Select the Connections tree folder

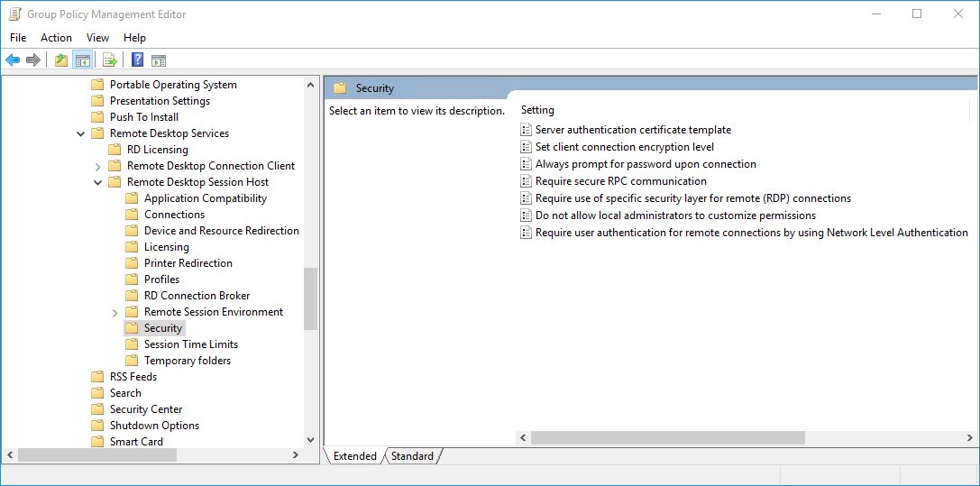174,215
